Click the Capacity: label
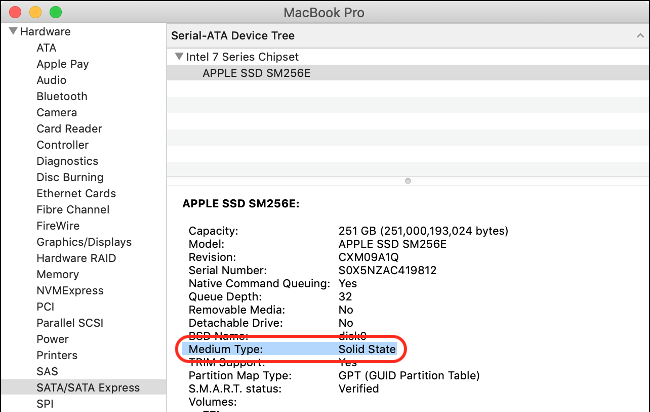 coord(213,231)
